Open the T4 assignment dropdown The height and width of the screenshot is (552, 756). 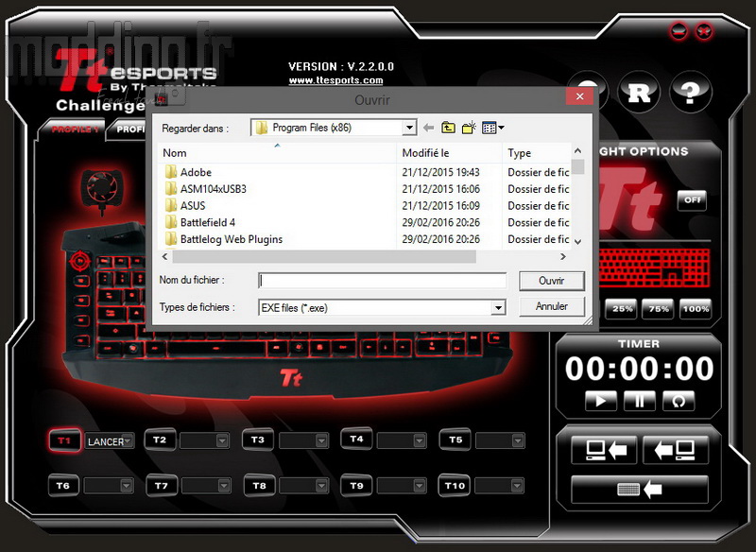tap(420, 440)
